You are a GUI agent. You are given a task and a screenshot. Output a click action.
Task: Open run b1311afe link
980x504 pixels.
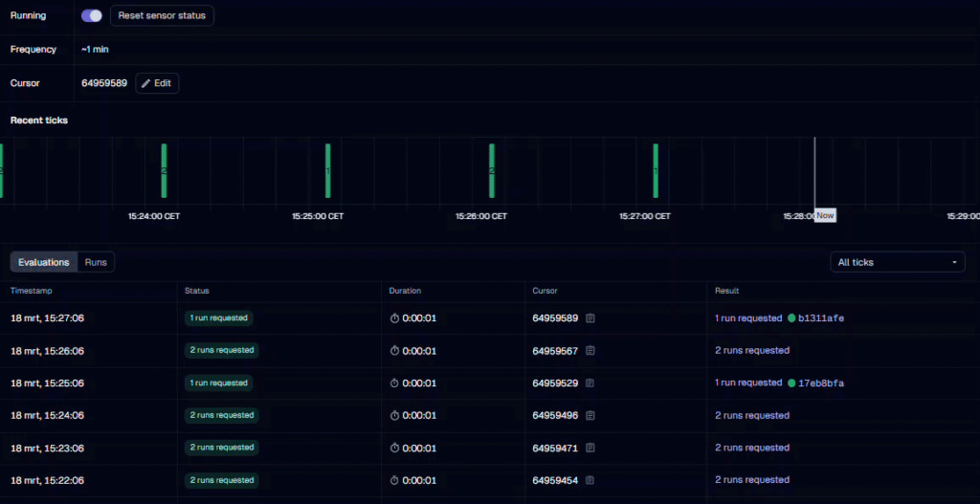[x=821, y=318]
